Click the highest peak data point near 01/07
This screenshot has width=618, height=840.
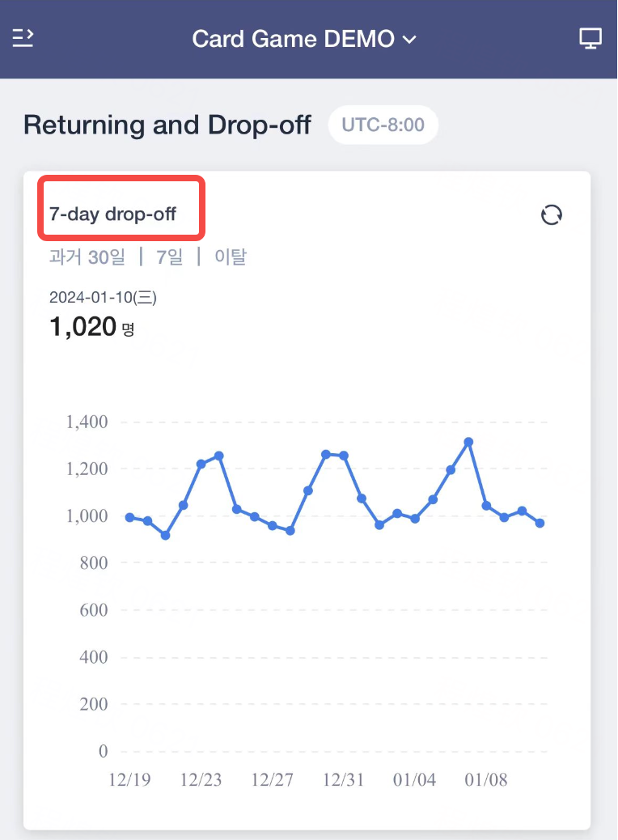pyautogui.click(x=468, y=442)
